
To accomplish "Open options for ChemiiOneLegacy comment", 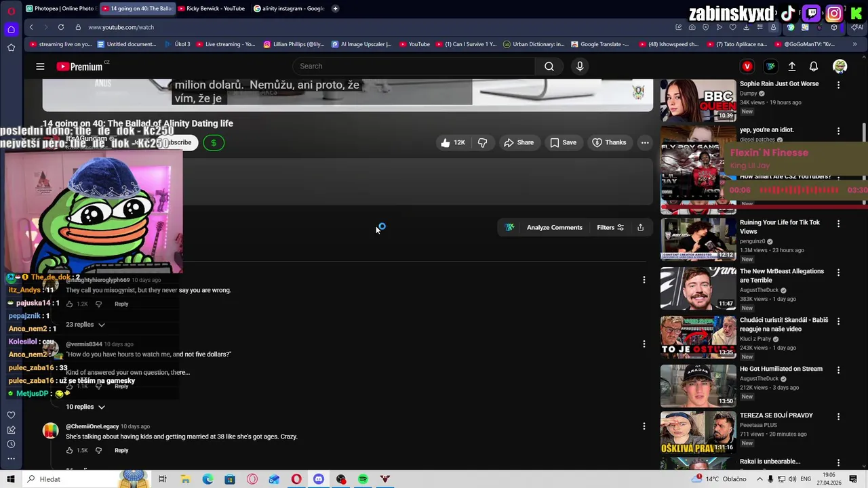I will click(644, 426).
